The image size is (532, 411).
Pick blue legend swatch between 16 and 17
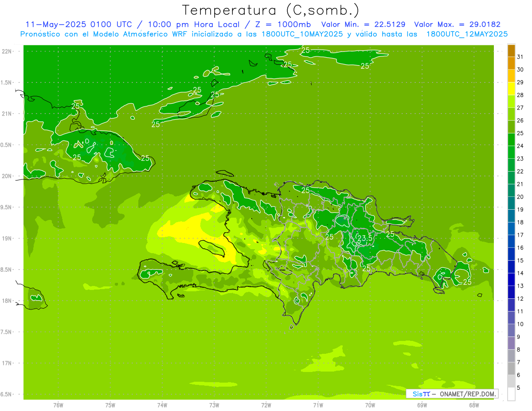[511, 242]
